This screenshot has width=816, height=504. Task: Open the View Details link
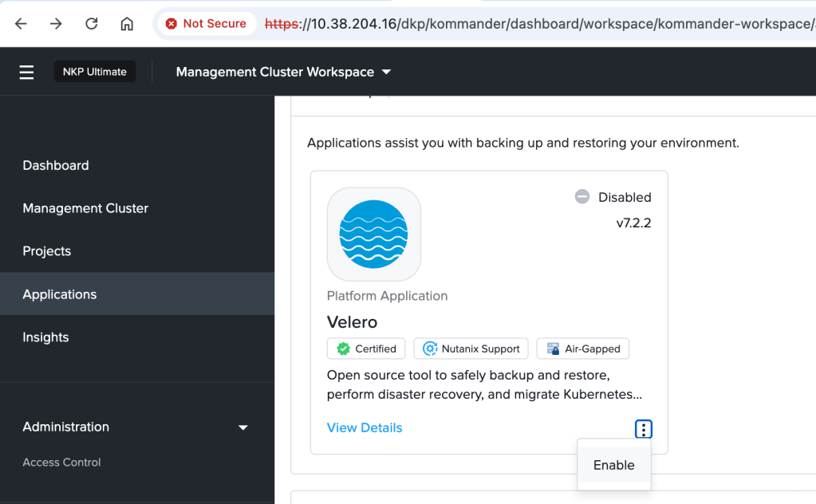(365, 427)
